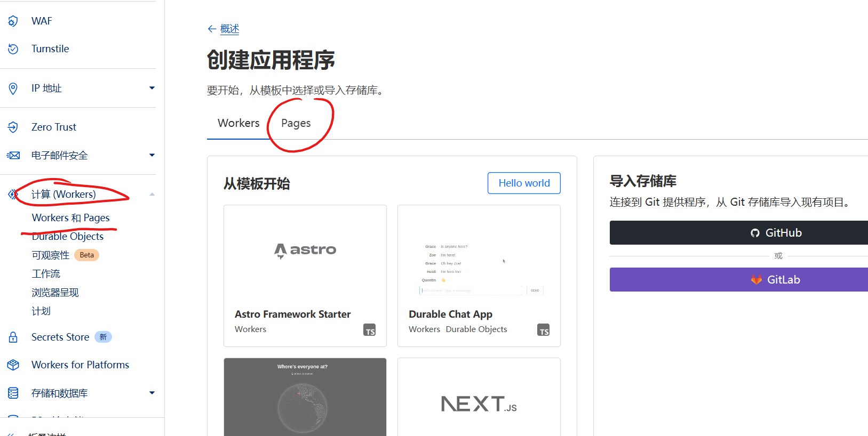Click the 电子邮件安全 envelope icon
Viewport: 868px width, 436px height.
click(13, 156)
